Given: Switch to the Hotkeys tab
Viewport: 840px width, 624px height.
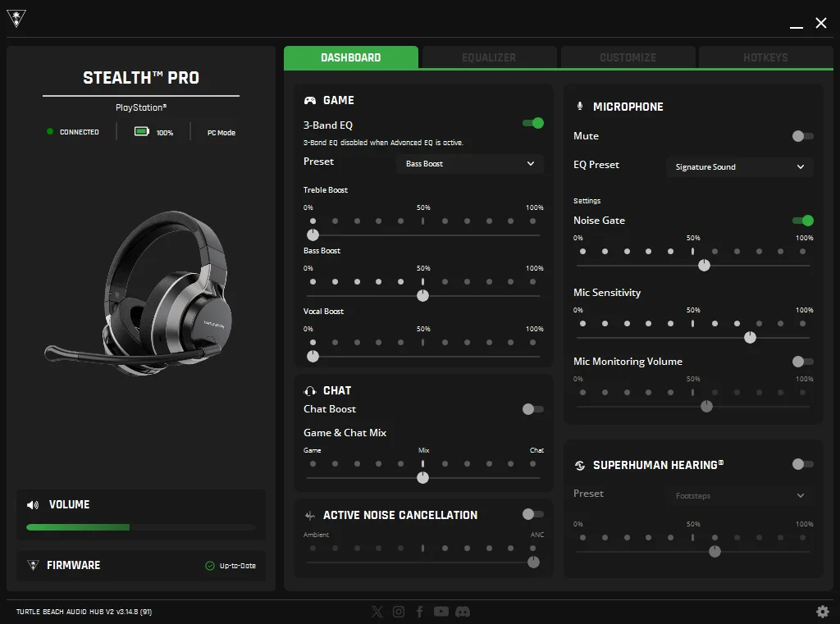Looking at the screenshot, I should 765,58.
